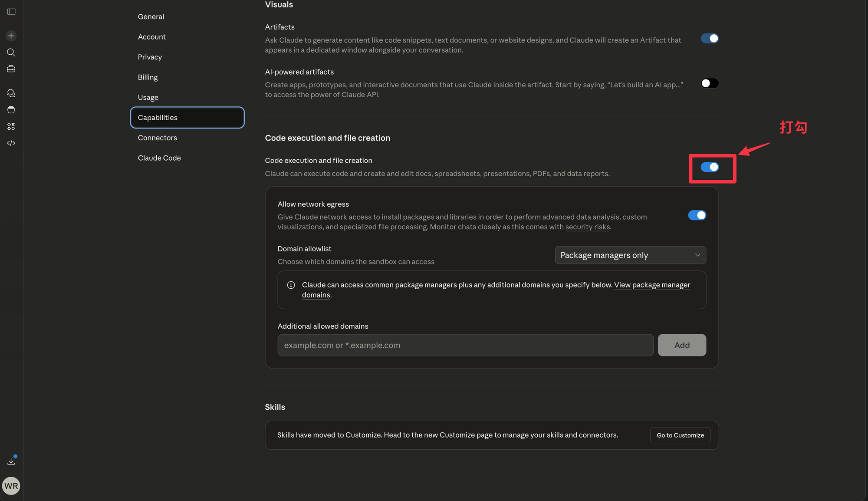868x501 pixels.
Task: Toggle Code execution and file creation switch
Action: click(x=710, y=167)
